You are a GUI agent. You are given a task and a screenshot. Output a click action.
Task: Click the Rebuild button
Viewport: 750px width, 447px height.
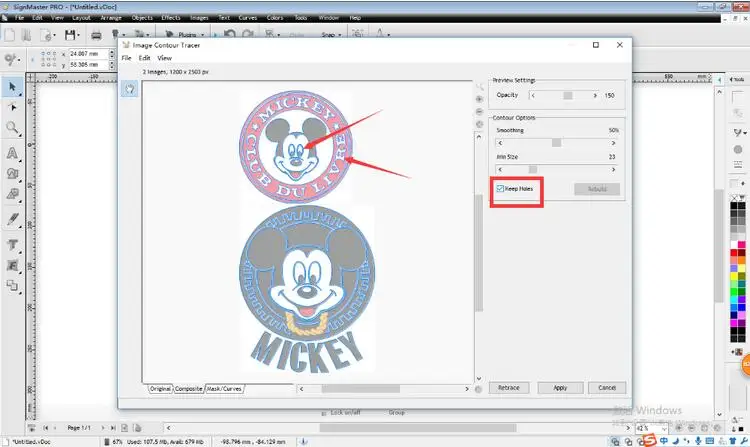[x=597, y=189]
